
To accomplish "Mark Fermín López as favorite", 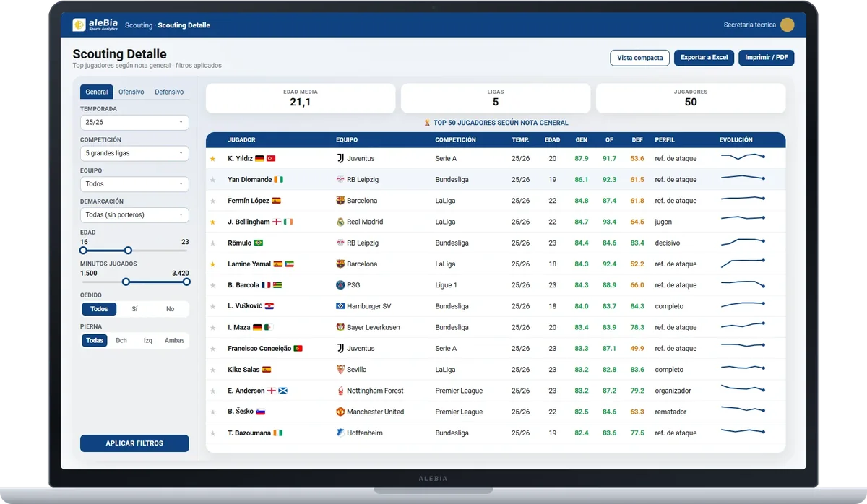I will [x=212, y=201].
